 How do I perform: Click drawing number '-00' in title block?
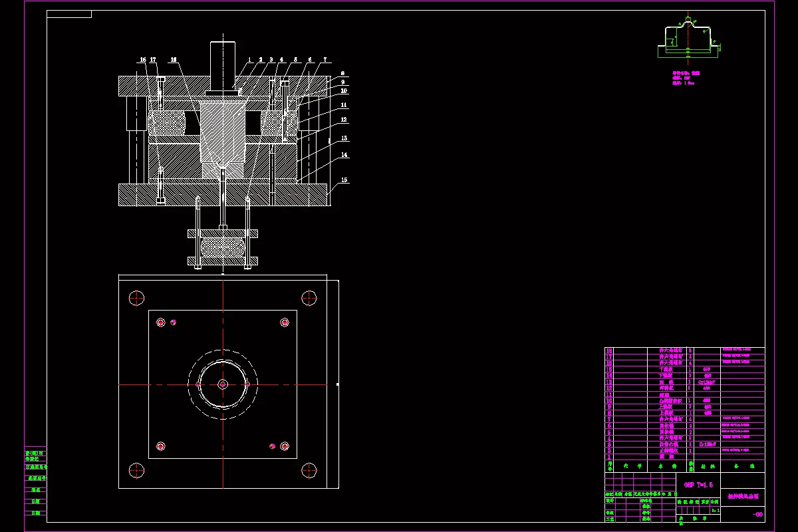tap(758, 514)
